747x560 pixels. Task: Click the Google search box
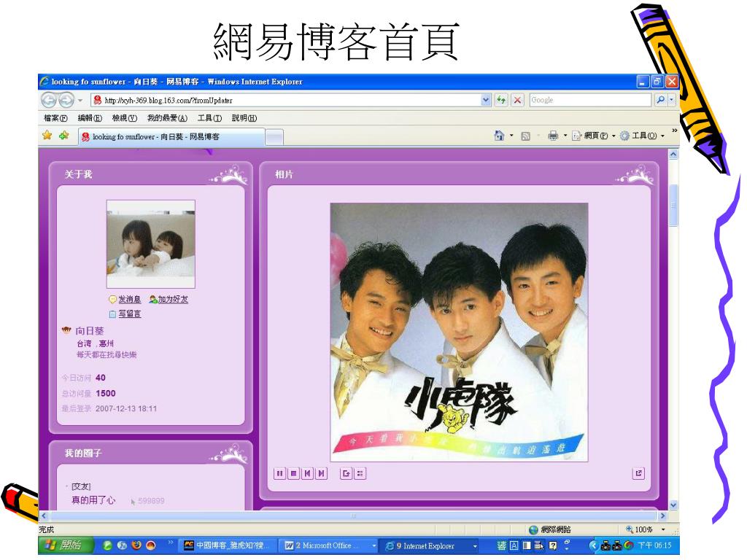point(589,100)
